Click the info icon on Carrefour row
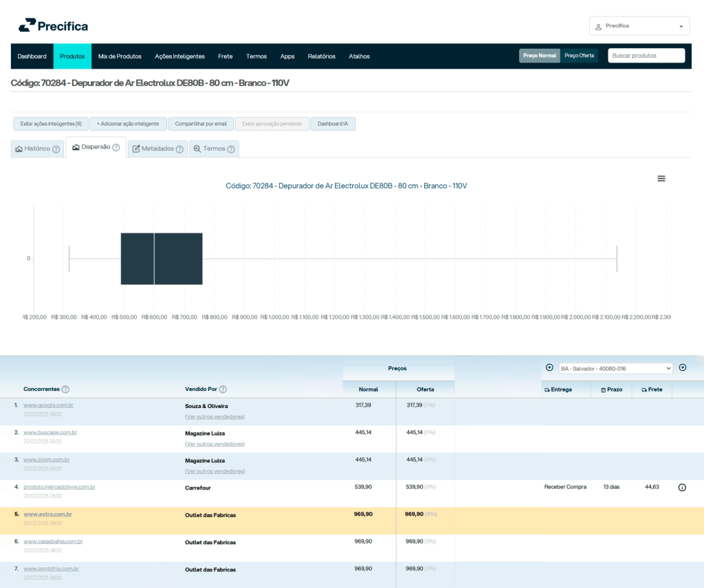The width and height of the screenshot is (704, 588). [x=682, y=487]
